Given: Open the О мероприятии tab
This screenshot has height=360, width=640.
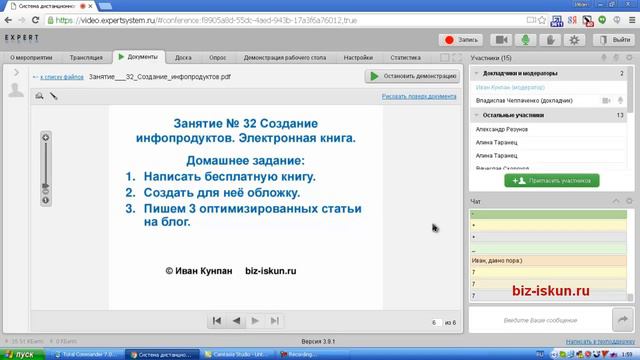Looking at the screenshot, I should click(31, 58).
